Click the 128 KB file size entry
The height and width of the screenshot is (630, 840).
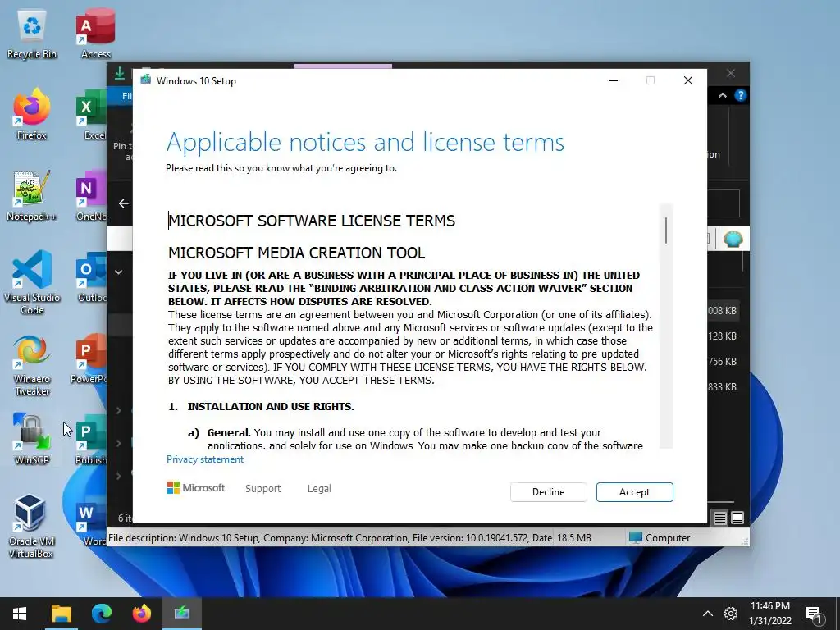point(722,336)
